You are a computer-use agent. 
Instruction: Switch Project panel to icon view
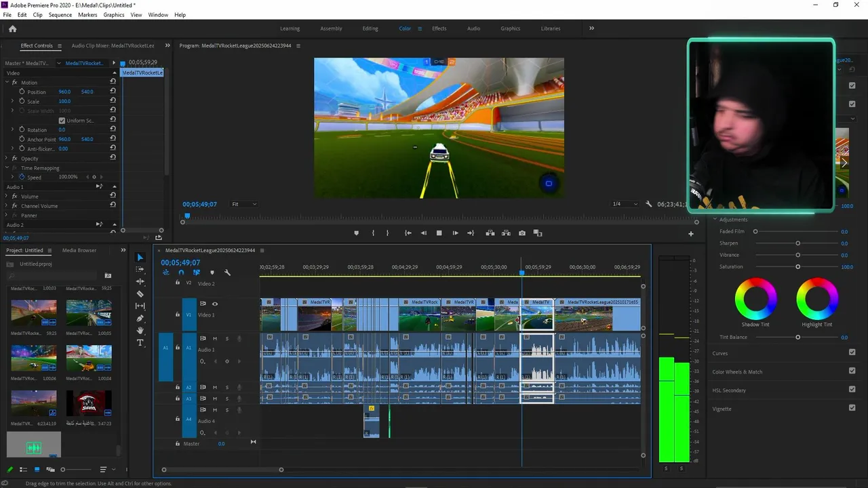pyautogui.click(x=37, y=470)
